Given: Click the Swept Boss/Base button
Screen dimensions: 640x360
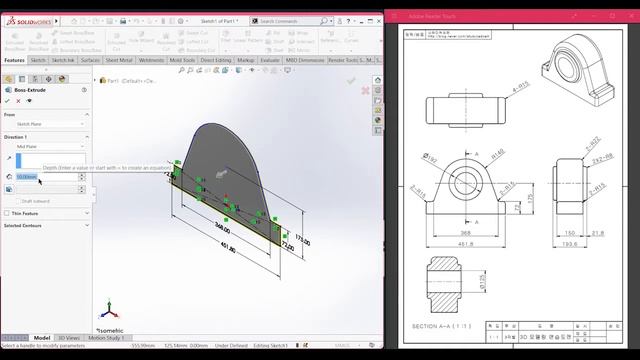Looking at the screenshot, I should point(73,33).
